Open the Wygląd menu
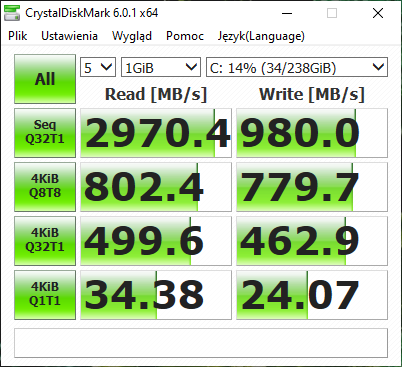Image resolution: width=402 pixels, height=367 pixels. click(x=132, y=36)
